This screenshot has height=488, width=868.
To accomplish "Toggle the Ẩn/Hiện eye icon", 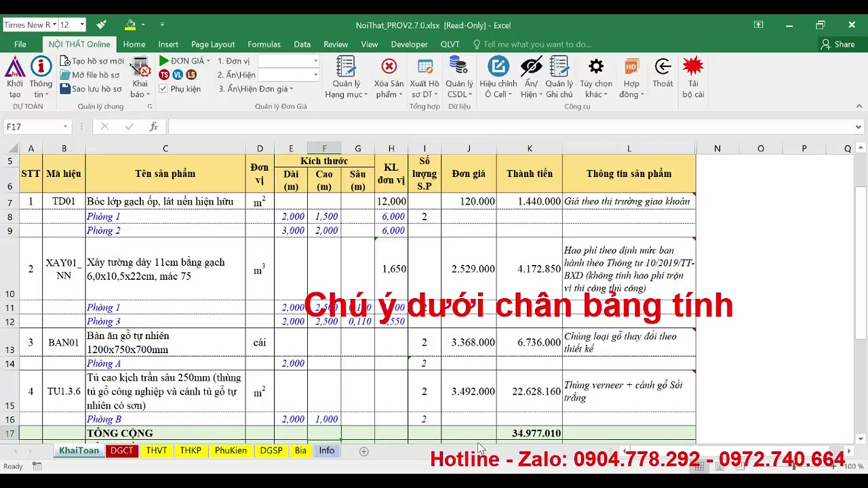I will (x=531, y=67).
